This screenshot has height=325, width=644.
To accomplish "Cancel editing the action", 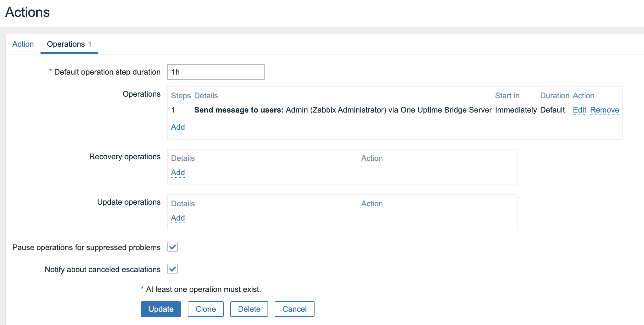I will tap(294, 309).
